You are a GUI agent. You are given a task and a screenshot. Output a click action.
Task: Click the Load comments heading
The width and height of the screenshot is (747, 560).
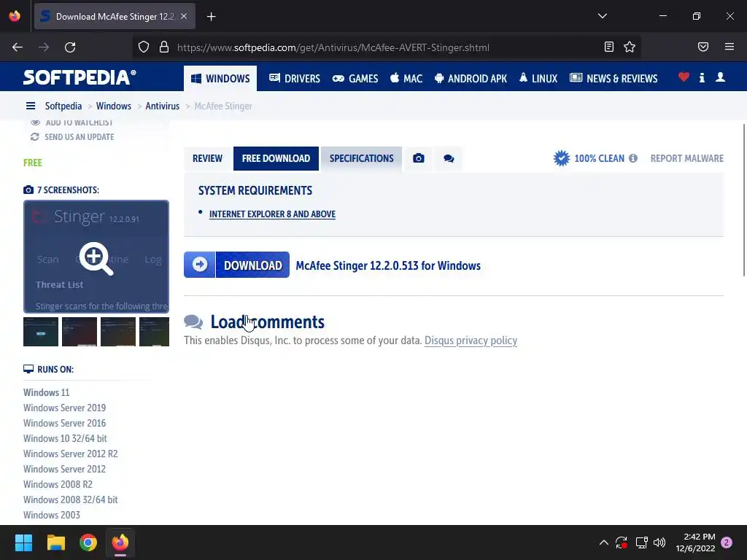point(267,322)
